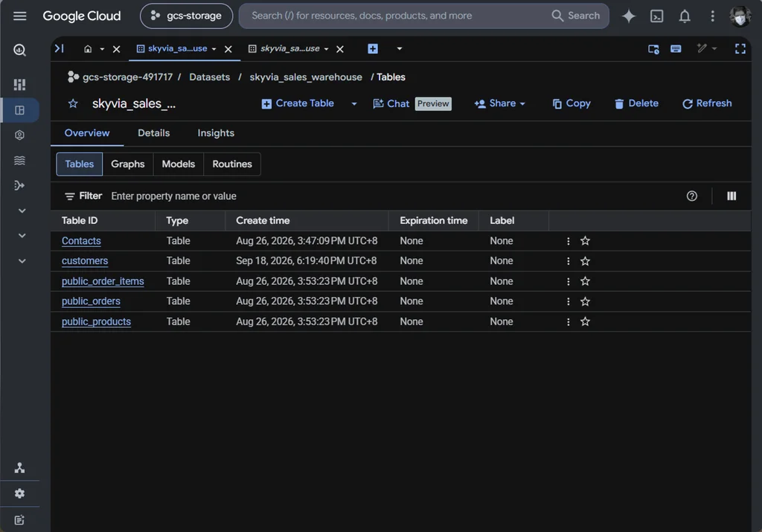The width and height of the screenshot is (762, 532).
Task: Select the Studio explorer sidebar icon
Action: tap(19, 110)
